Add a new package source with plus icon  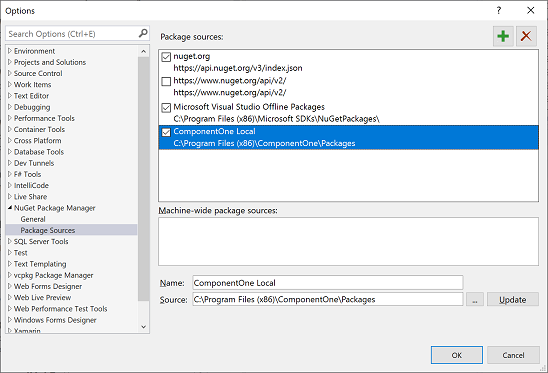tap(503, 36)
